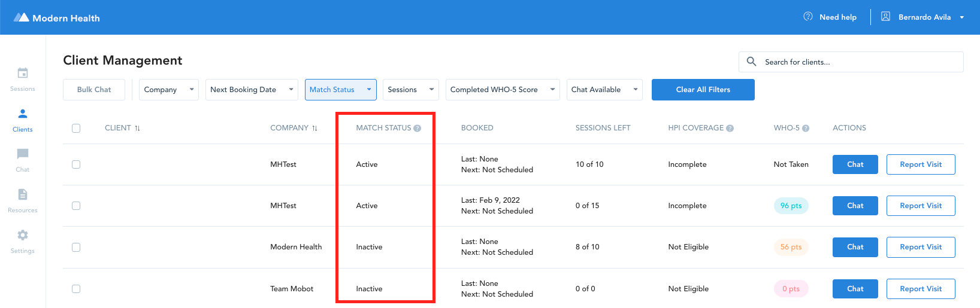Select the Clients person icon in sidebar
980x308 pixels.
(x=23, y=114)
